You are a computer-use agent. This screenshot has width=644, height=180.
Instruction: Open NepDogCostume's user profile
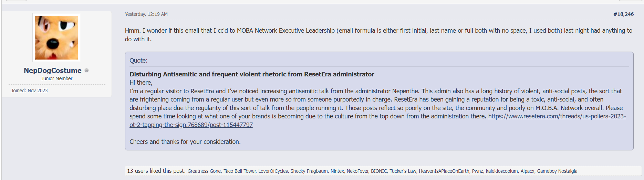53,71
